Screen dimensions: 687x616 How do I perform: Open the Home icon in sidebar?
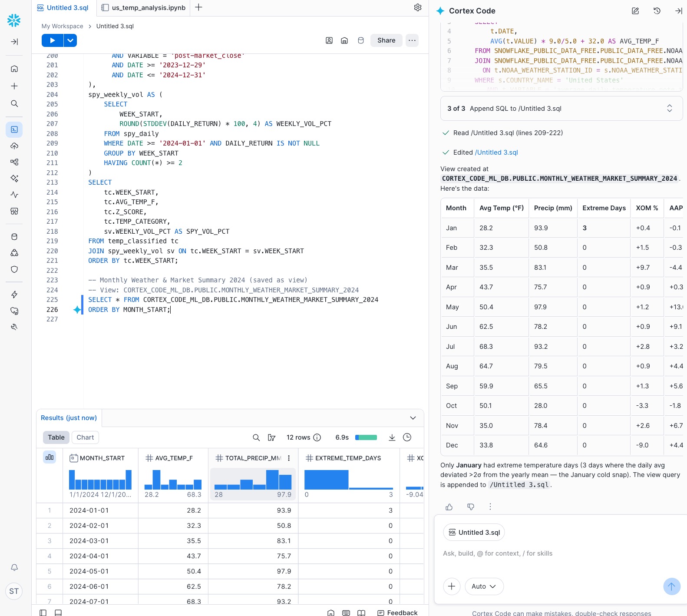(x=14, y=69)
